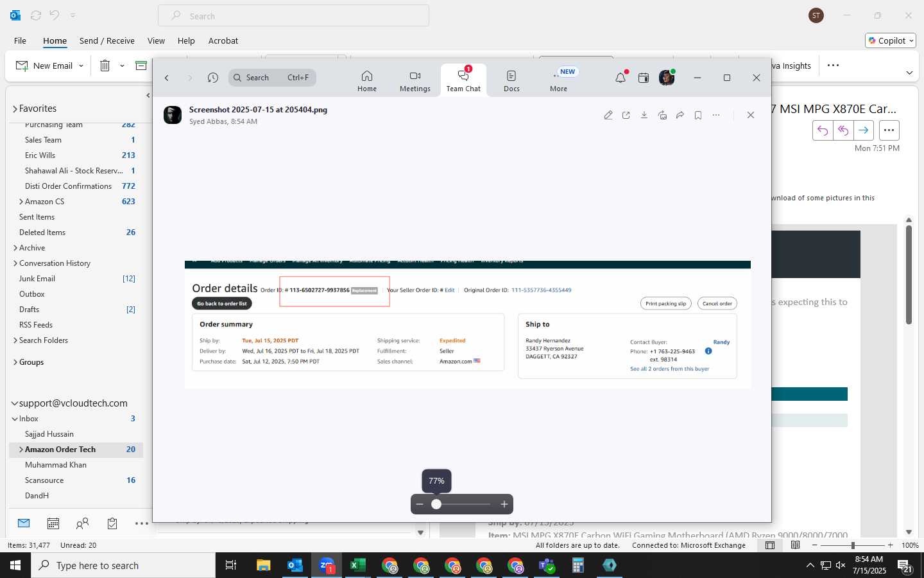Close the Zoom image preview
This screenshot has height=578, width=924.
751,115
